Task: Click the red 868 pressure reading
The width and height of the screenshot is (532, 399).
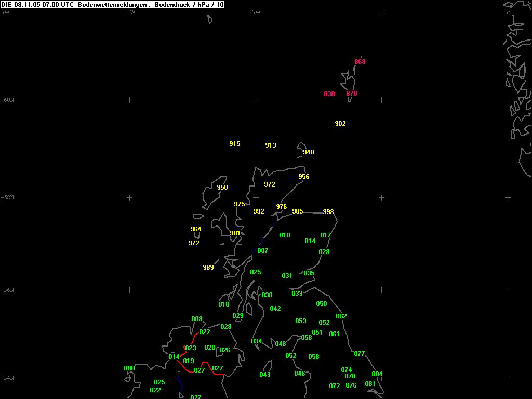Action: click(360, 62)
